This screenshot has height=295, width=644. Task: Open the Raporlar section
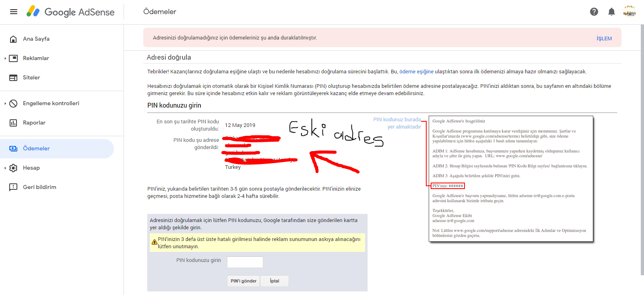[34, 123]
